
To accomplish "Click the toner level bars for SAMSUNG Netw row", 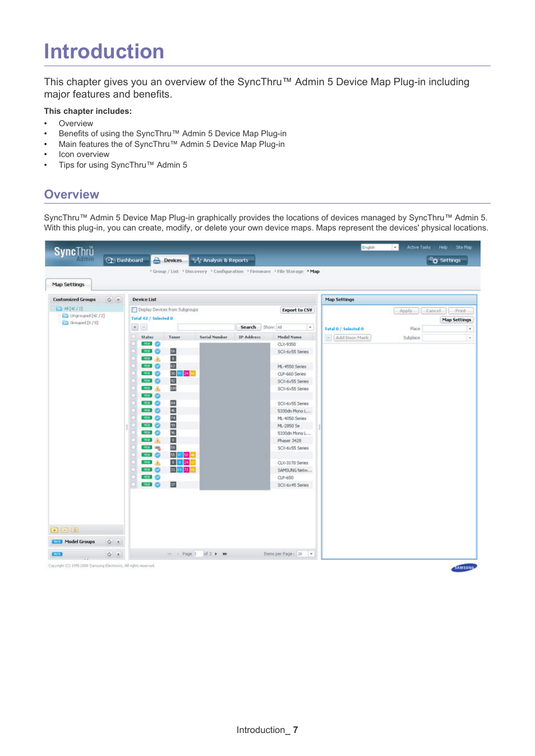I will [x=183, y=470].
